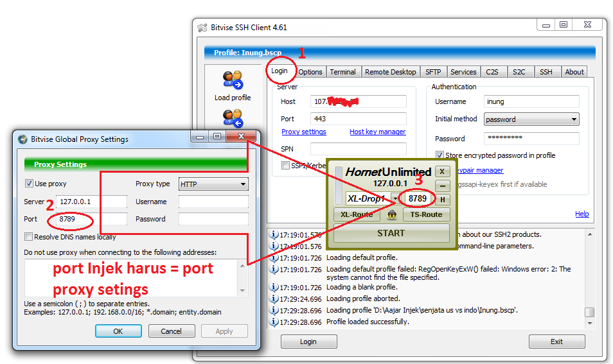Click the proxy Password field
This screenshot has height=364, width=613.
coord(213,219)
